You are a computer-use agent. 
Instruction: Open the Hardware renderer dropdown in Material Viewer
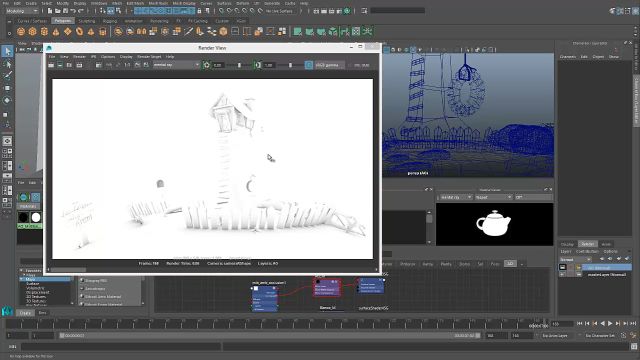coord(456,197)
